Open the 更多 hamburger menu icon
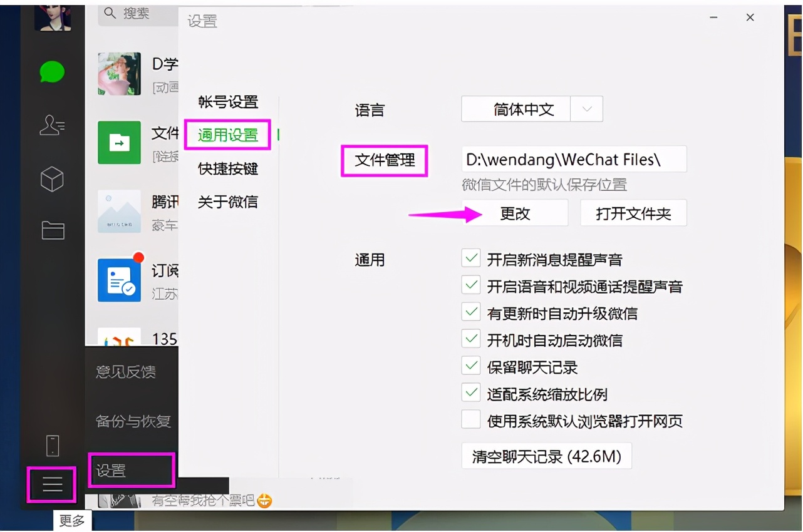 [x=53, y=484]
